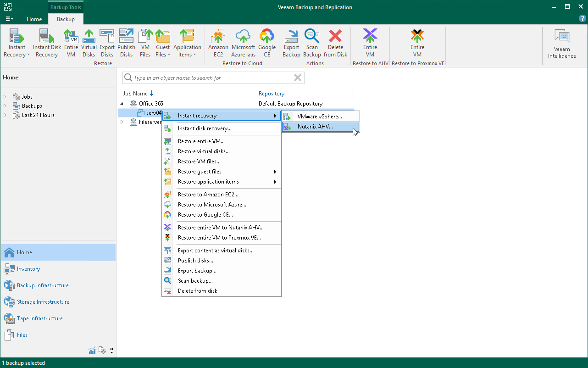Go to the Tape Infrastructure section
The width and height of the screenshot is (588, 368).
tap(40, 318)
